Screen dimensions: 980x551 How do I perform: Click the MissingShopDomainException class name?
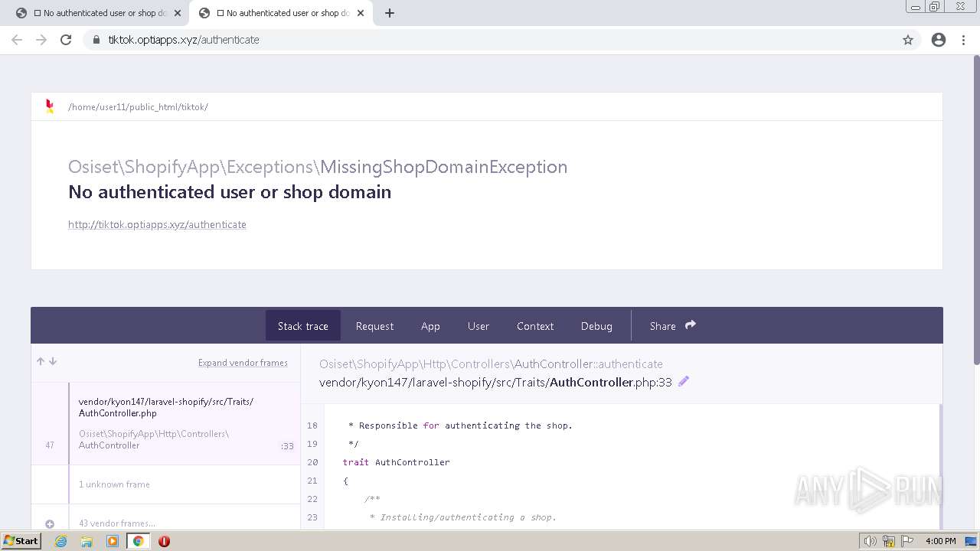[x=444, y=167]
